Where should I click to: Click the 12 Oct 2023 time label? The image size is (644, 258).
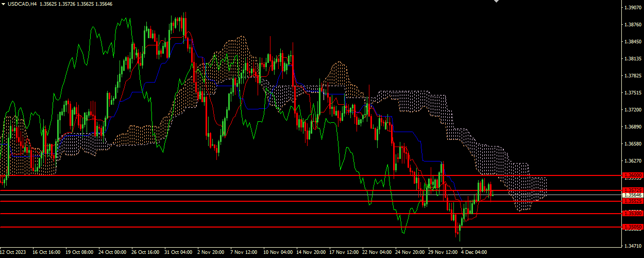(x=13, y=253)
